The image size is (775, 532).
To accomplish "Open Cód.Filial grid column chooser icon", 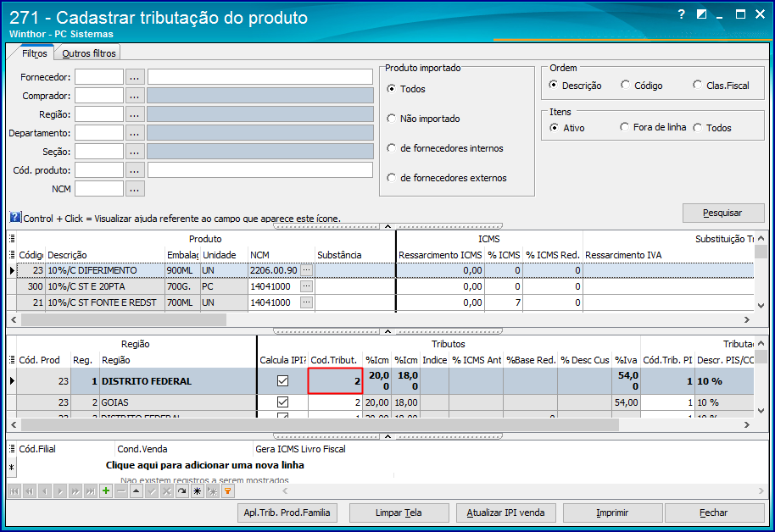I will click(12, 449).
